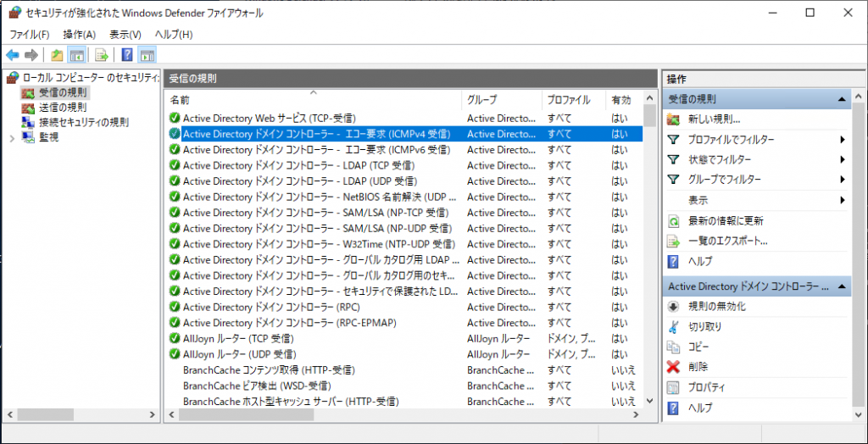
Task: Open the 状態でフィルター submenu arrow
Action: (843, 159)
